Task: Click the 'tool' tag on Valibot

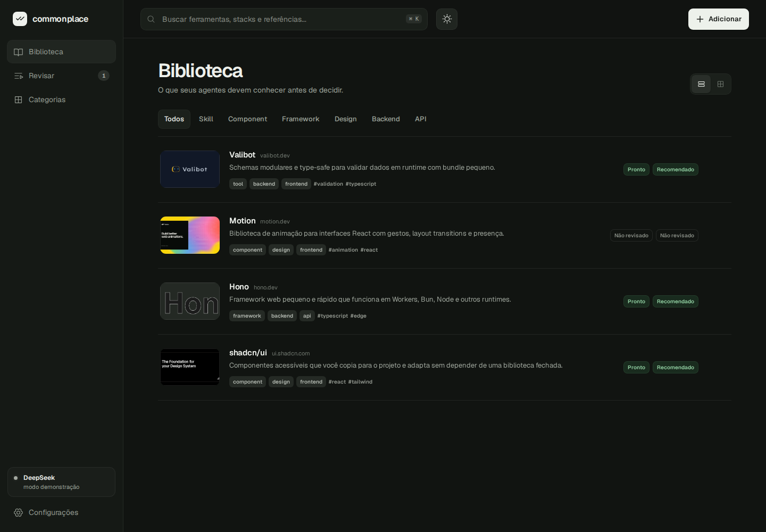Action: (x=238, y=184)
